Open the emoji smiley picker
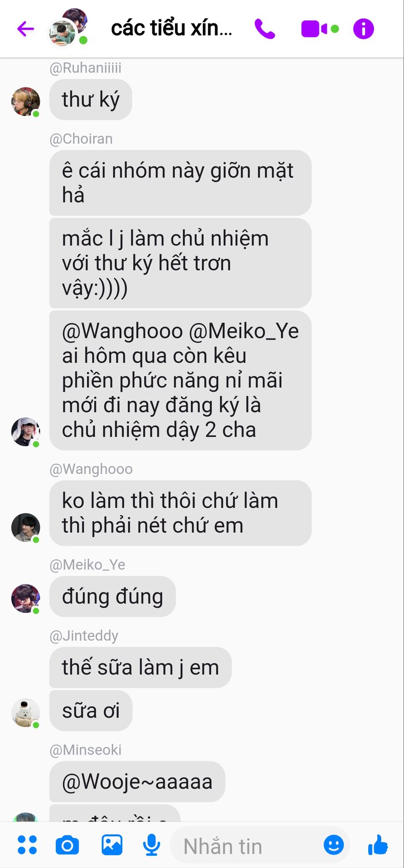 334,844
